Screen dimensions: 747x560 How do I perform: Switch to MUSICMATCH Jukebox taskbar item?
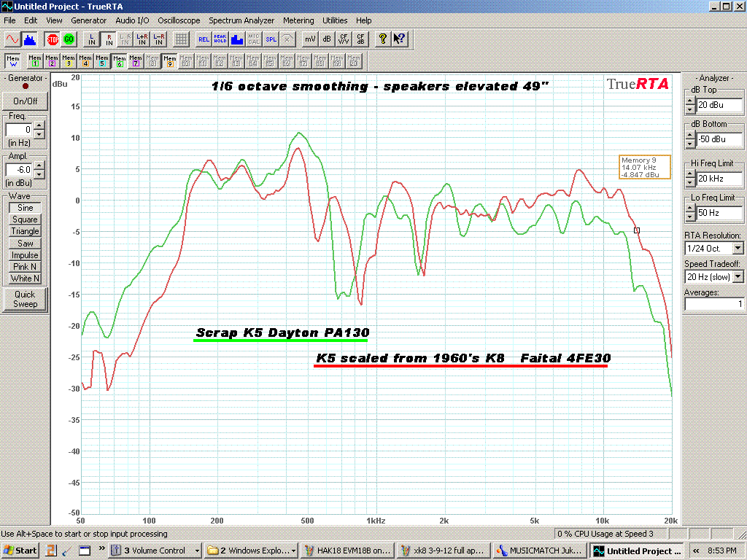539,551
